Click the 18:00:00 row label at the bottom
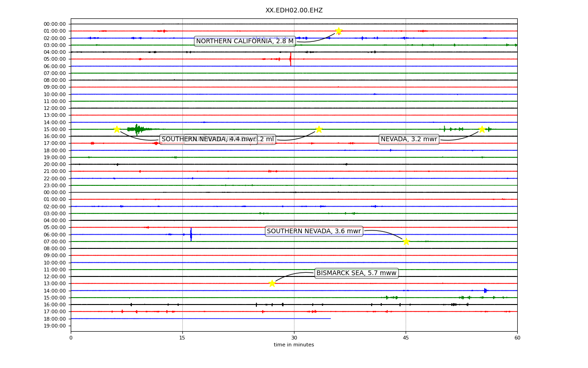Screen dimensions: 588x368 55,319
